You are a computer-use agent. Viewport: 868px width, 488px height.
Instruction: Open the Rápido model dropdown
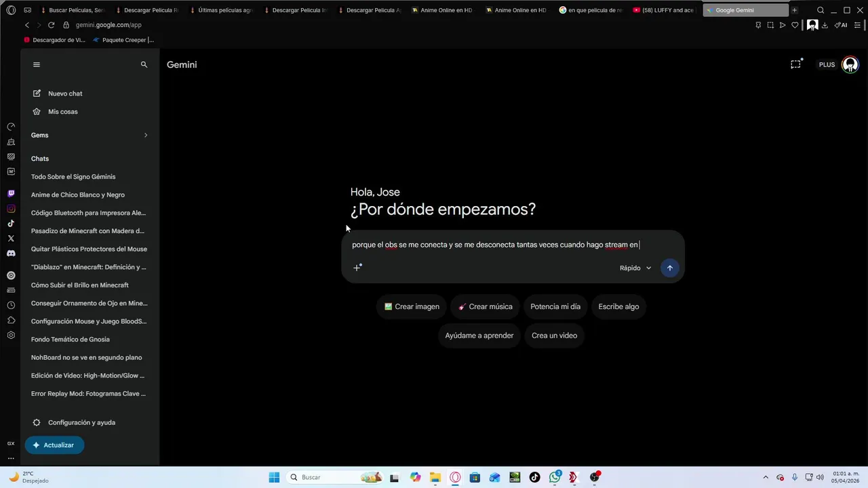point(635,268)
